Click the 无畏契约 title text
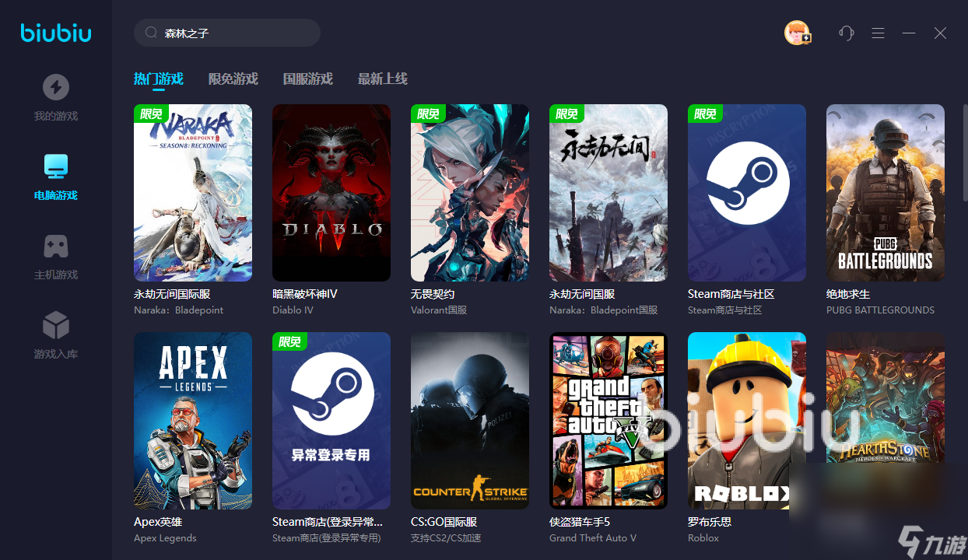This screenshot has width=968, height=560. pos(433,294)
